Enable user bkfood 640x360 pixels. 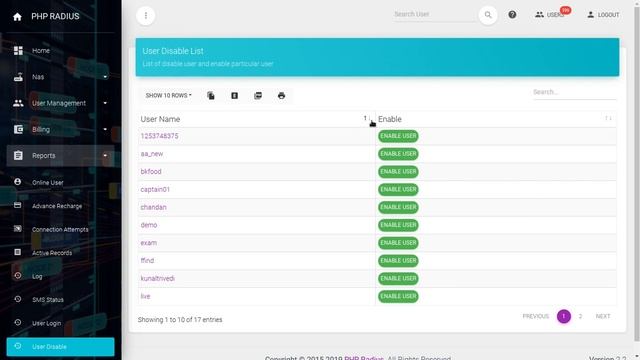coord(398,171)
